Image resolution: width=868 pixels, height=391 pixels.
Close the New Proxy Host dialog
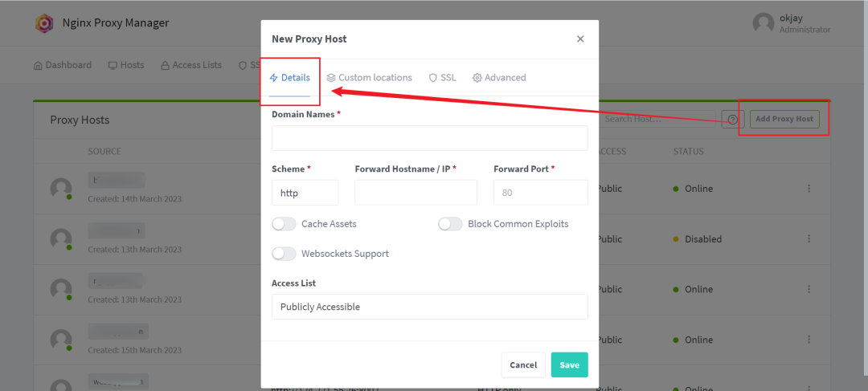click(x=580, y=39)
